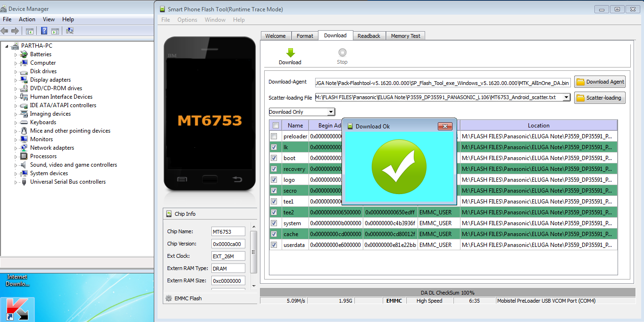The image size is (644, 322).
Task: Click the Batteries device icon
Action: (x=24, y=54)
